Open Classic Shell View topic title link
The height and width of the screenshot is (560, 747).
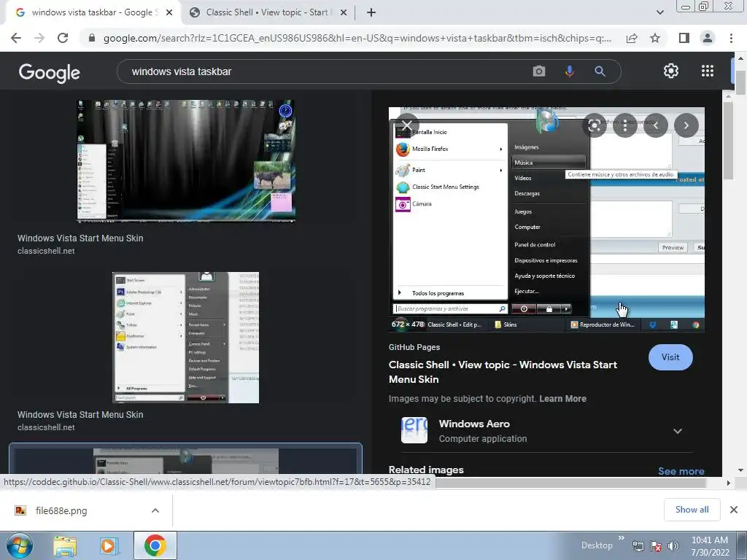pos(503,372)
